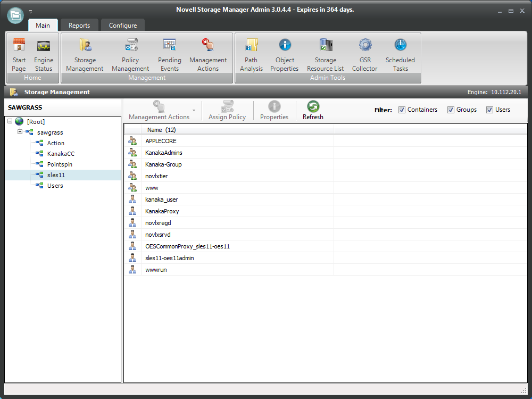Viewport: 532px width, 399px height.
Task: Click the group icon beside novlxtier
Action: coord(132,176)
